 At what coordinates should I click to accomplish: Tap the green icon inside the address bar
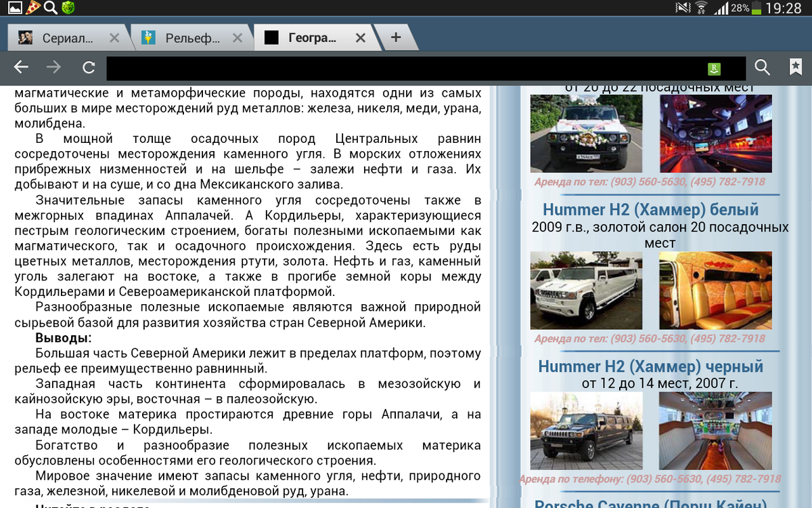click(714, 68)
